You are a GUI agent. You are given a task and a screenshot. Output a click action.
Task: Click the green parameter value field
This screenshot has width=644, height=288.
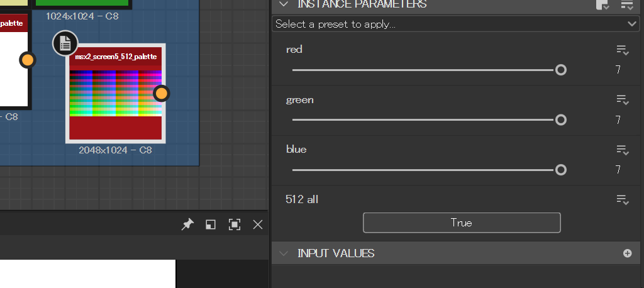click(x=618, y=120)
